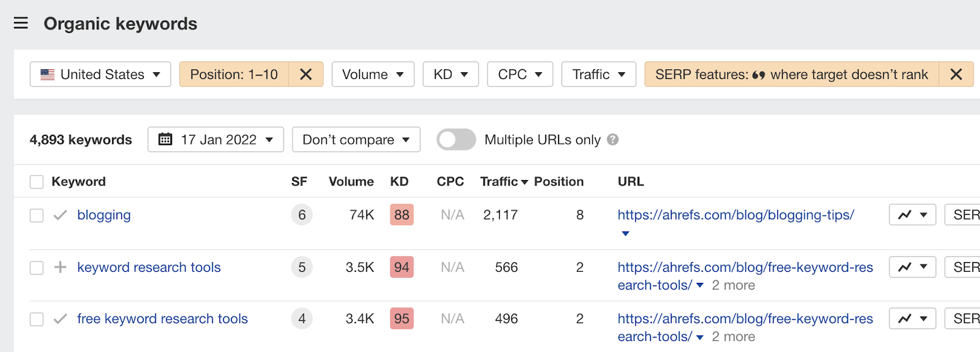
Task: Tick the checkbox for blogging row
Action: coord(37,215)
